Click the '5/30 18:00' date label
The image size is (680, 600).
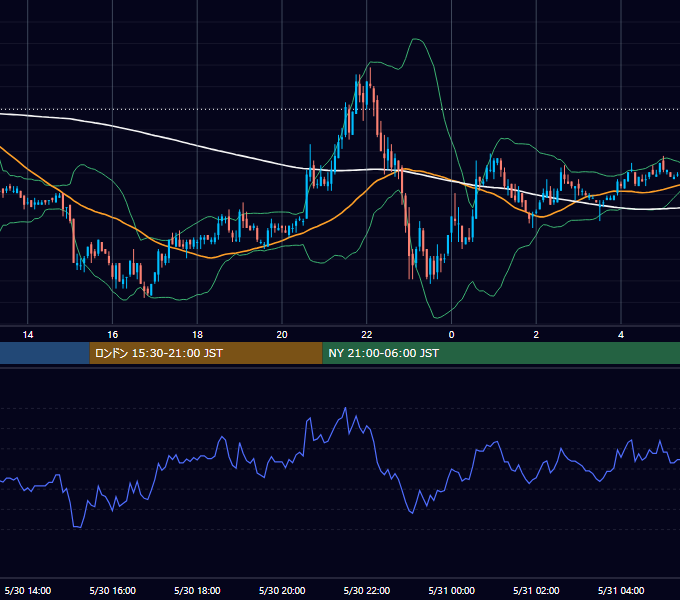[197, 590]
